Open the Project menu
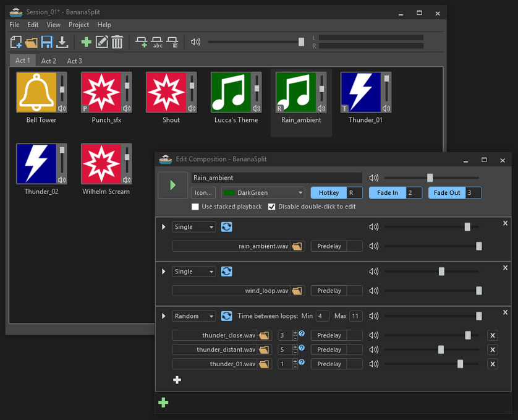The height and width of the screenshot is (420, 518). tap(79, 25)
